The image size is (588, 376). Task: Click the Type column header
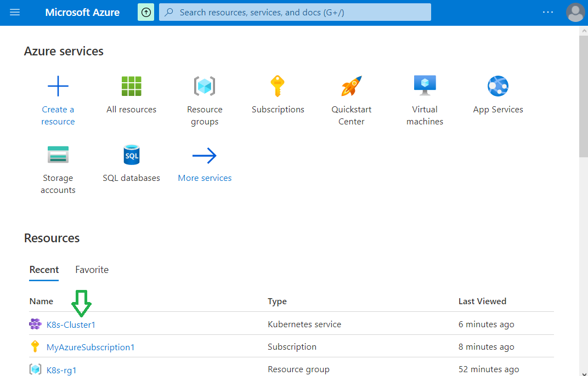tap(277, 301)
